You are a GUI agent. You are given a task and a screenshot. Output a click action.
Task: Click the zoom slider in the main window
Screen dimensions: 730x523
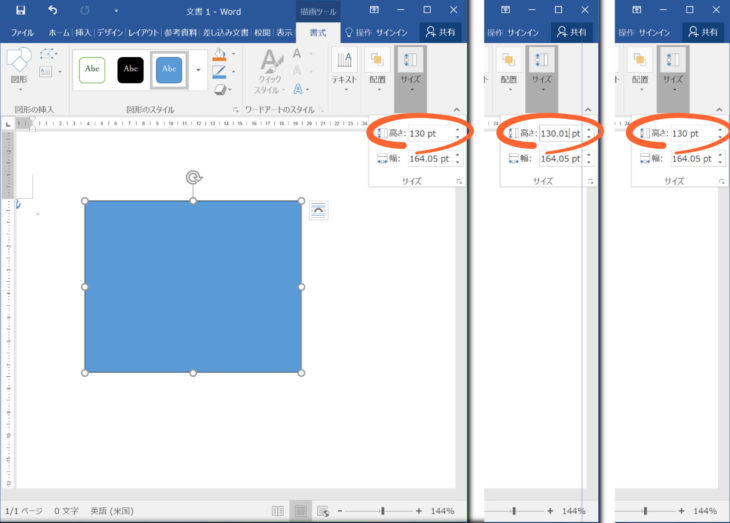(x=381, y=511)
